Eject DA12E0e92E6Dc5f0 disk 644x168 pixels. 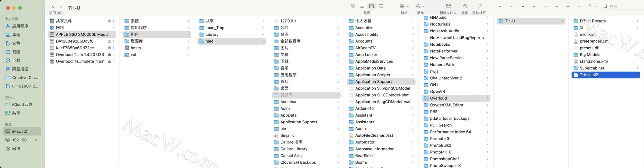(x=109, y=41)
